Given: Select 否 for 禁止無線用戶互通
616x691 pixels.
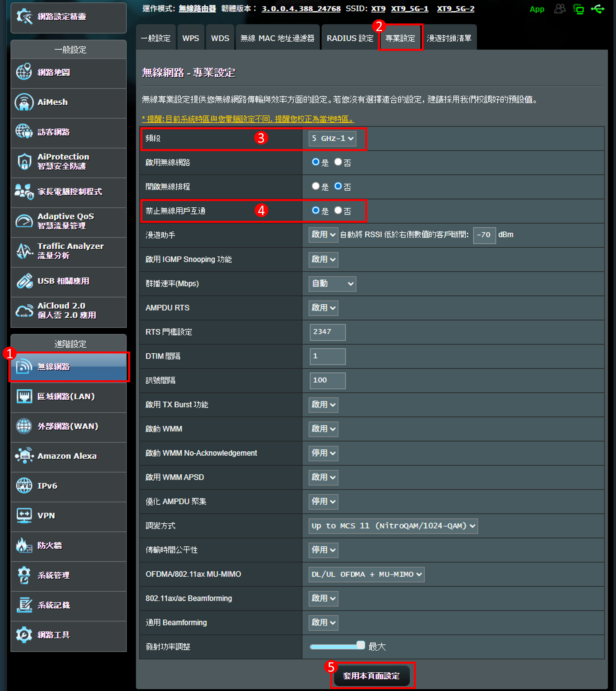Looking at the screenshot, I should pyautogui.click(x=338, y=211).
